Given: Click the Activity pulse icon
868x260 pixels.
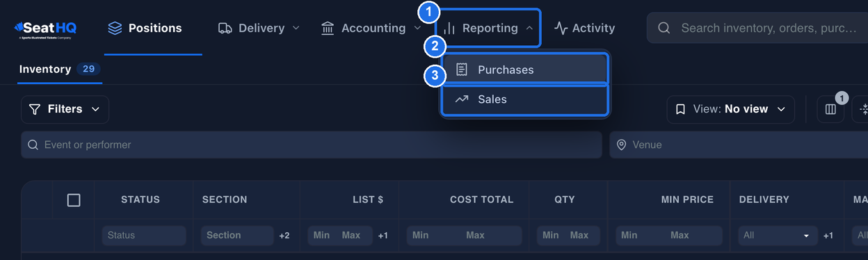Looking at the screenshot, I should 561,29.
